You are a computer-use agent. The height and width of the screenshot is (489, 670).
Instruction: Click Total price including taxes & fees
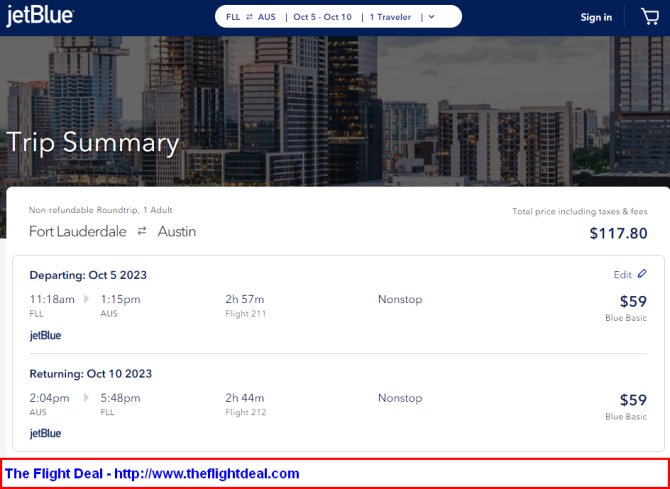(x=580, y=212)
